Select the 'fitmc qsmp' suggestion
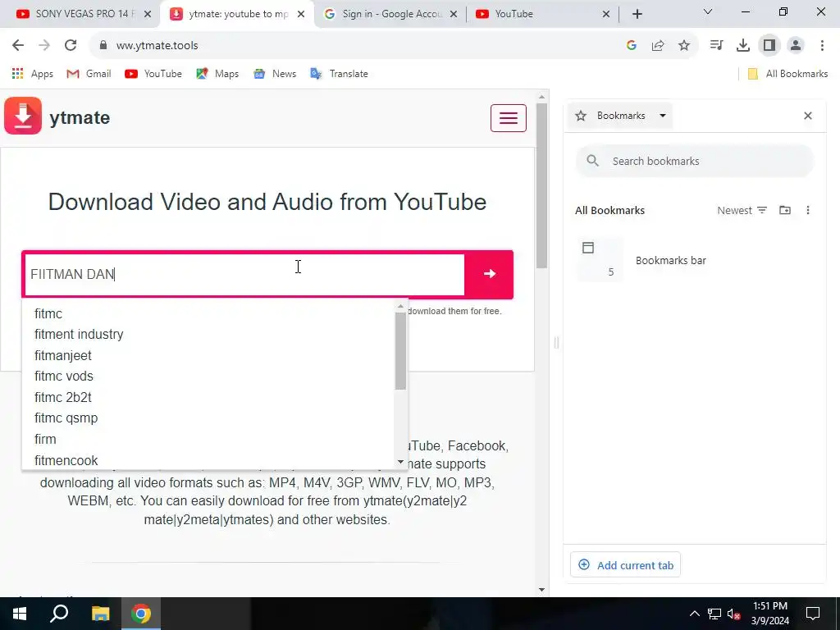This screenshot has height=630, width=840. (66, 418)
